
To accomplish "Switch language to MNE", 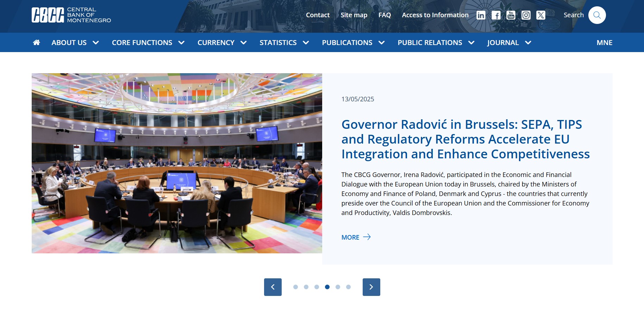I will (604, 43).
